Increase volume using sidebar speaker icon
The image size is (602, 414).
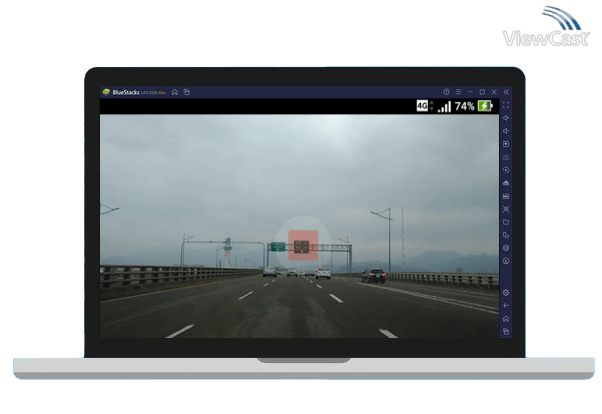point(506,118)
